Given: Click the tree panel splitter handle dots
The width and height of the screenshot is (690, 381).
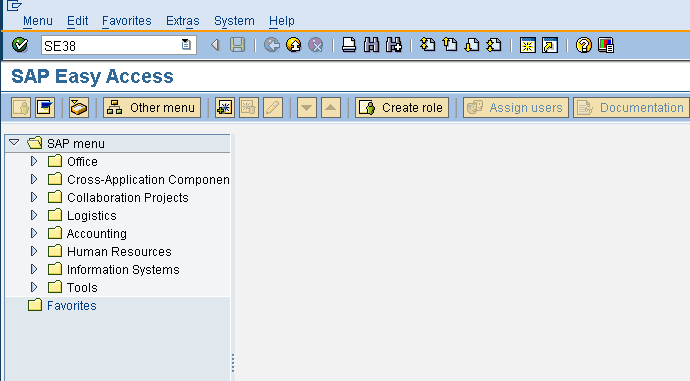Looking at the screenshot, I should [233, 363].
